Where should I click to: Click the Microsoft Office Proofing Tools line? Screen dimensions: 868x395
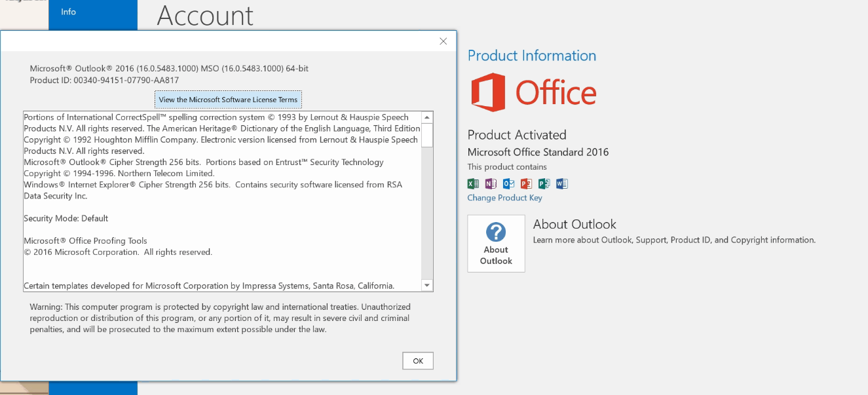86,240
